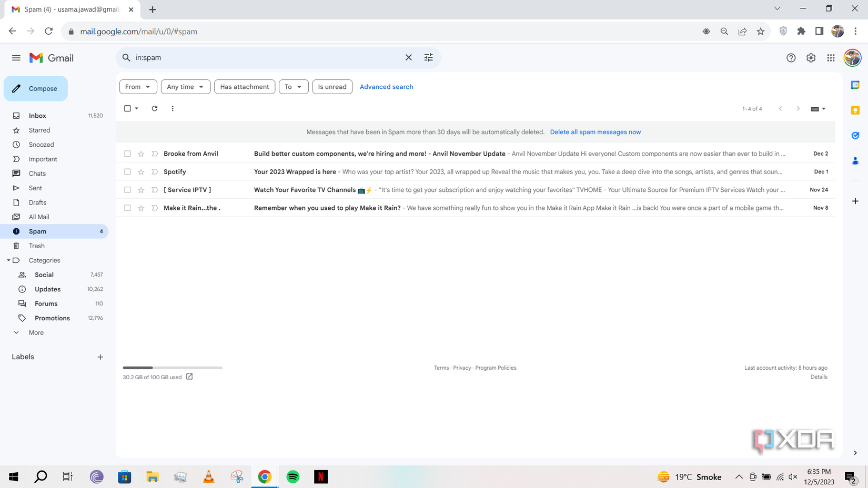
Task: Select the Spotify email checkbox
Action: click(127, 172)
